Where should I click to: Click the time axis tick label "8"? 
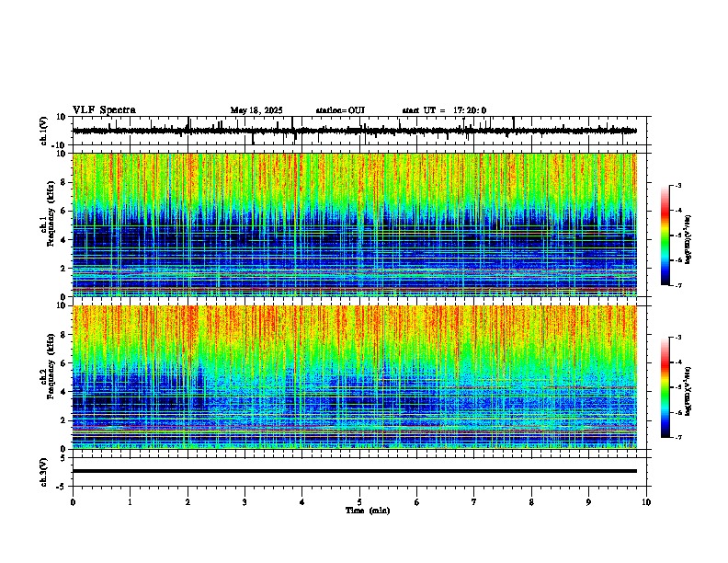(x=531, y=502)
